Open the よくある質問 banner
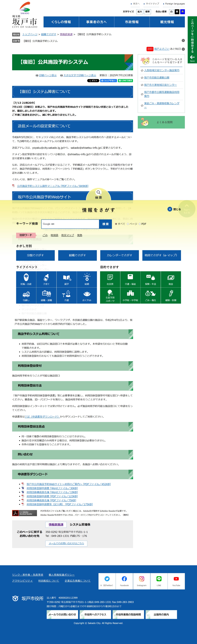Screen dimensions: 197x644 [x=161, y=122]
